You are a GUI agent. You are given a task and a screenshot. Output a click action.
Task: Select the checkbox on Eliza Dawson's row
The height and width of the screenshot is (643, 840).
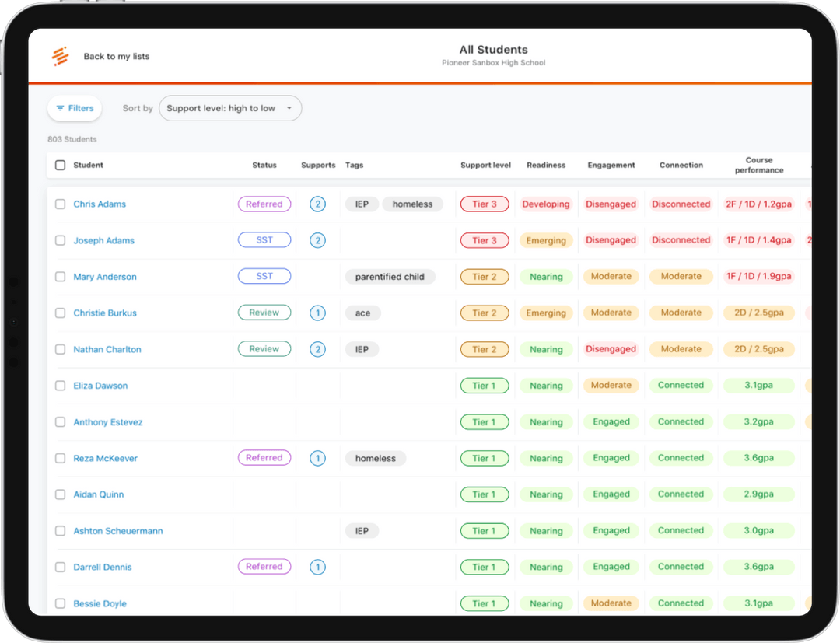click(60, 385)
